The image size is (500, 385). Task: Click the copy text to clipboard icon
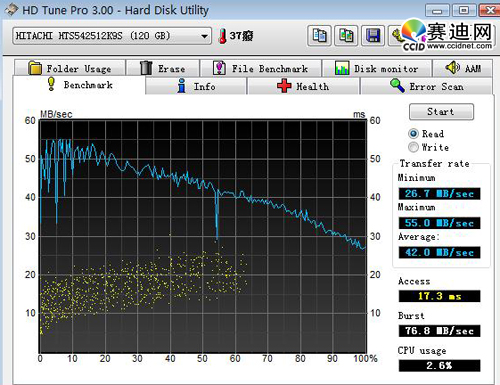tap(319, 35)
